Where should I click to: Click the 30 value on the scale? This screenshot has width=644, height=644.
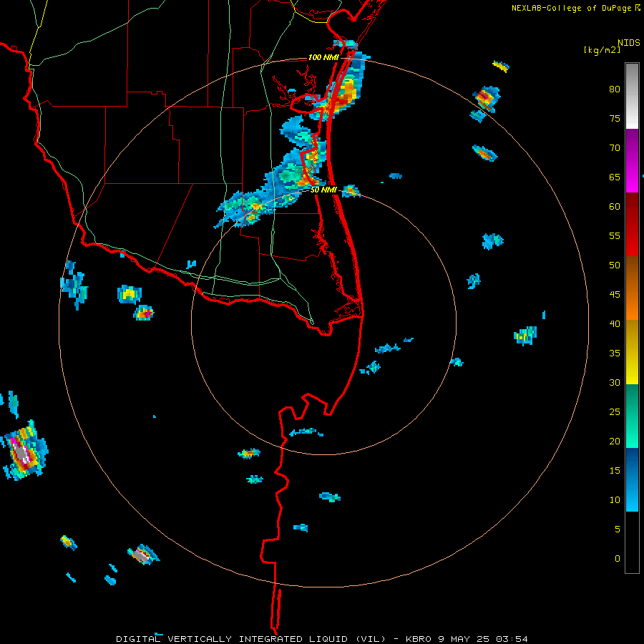pos(615,382)
